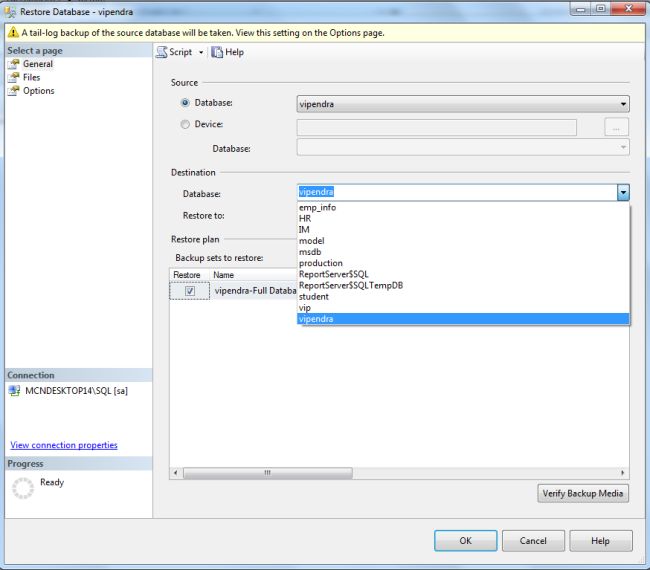The image size is (650, 570).
Task: Click the Device path input field
Action: coord(437,127)
